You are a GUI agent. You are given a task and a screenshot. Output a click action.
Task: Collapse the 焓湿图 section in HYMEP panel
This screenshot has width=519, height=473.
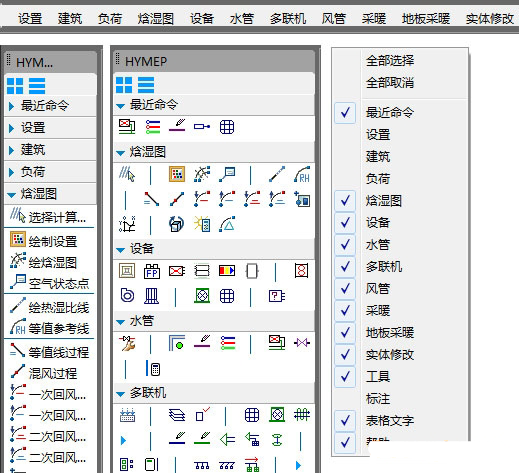click(120, 153)
